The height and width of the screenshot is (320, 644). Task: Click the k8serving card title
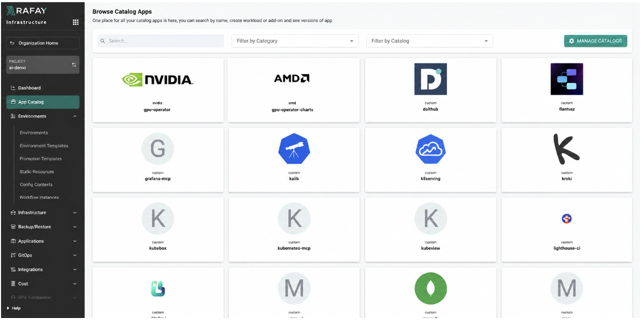point(431,179)
